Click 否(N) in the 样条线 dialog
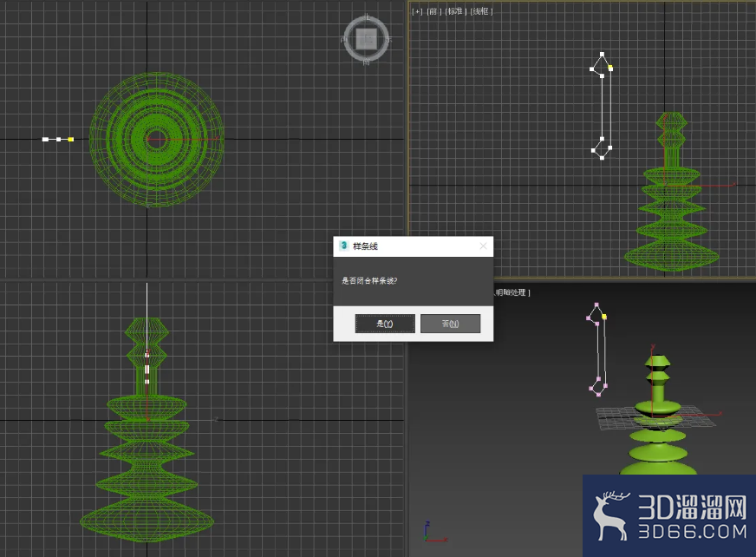 450,324
